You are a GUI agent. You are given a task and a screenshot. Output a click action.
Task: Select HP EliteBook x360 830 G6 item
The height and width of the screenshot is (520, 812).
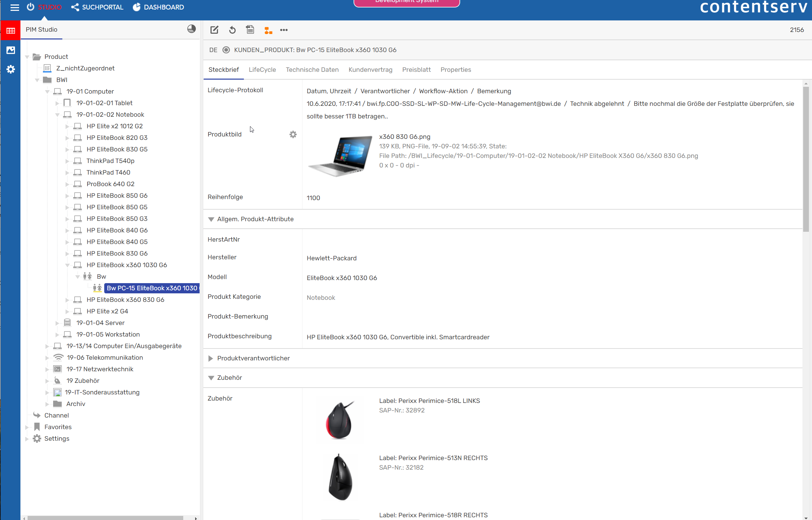125,299
